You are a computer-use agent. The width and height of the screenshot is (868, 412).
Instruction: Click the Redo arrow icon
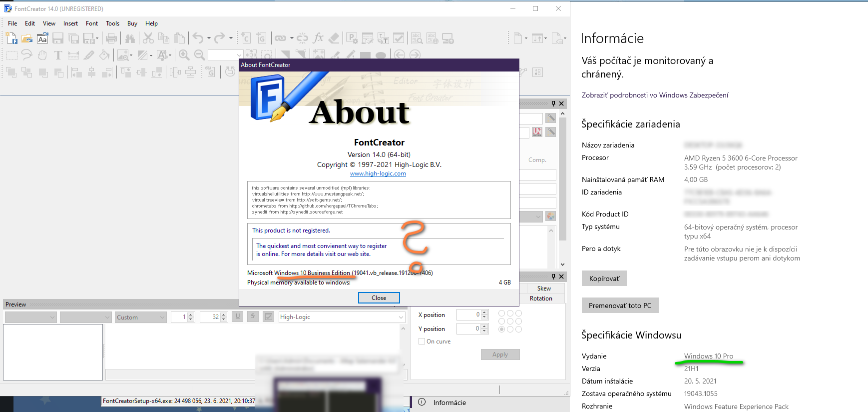tap(220, 38)
